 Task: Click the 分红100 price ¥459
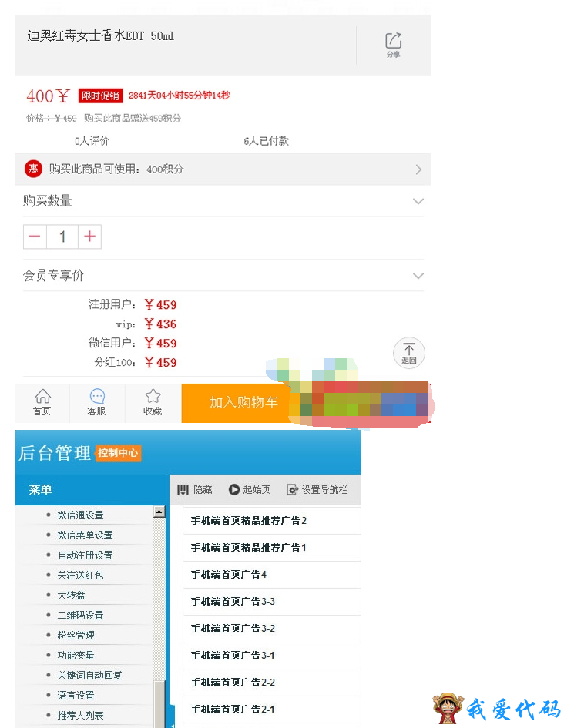(x=160, y=362)
